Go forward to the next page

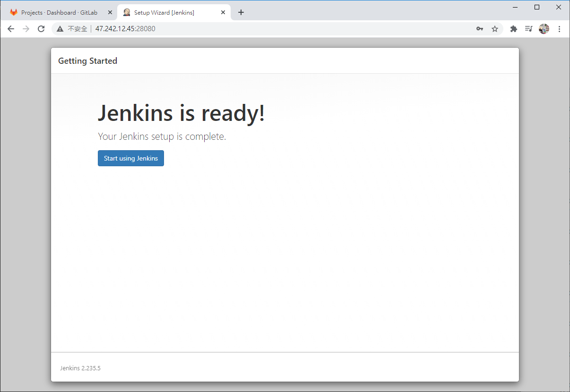pyautogui.click(x=26, y=29)
